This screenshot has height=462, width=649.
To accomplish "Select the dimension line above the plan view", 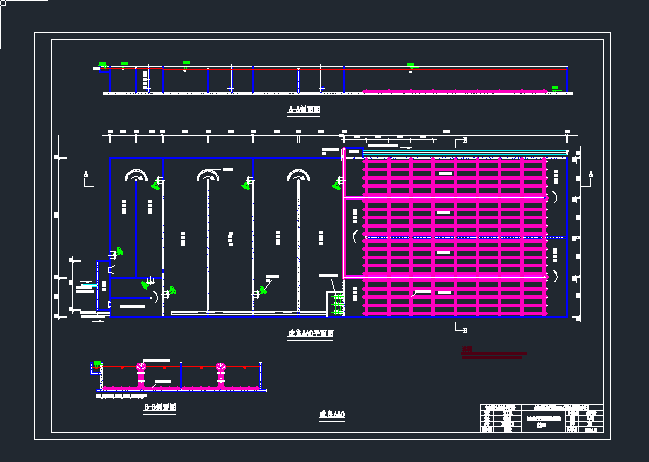I will click(340, 131).
